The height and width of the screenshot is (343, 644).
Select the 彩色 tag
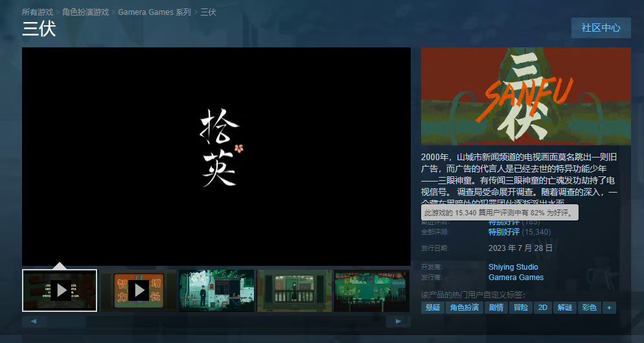590,307
